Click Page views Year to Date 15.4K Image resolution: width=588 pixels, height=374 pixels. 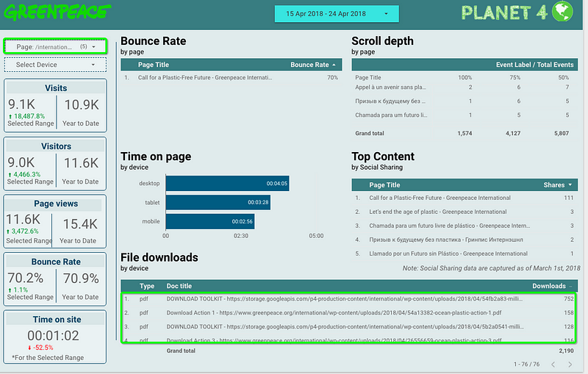tap(80, 224)
